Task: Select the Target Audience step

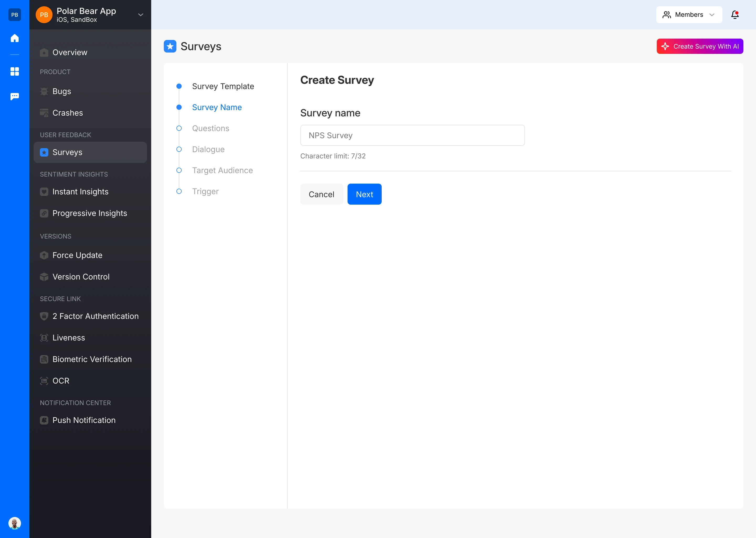Action: tap(222, 170)
